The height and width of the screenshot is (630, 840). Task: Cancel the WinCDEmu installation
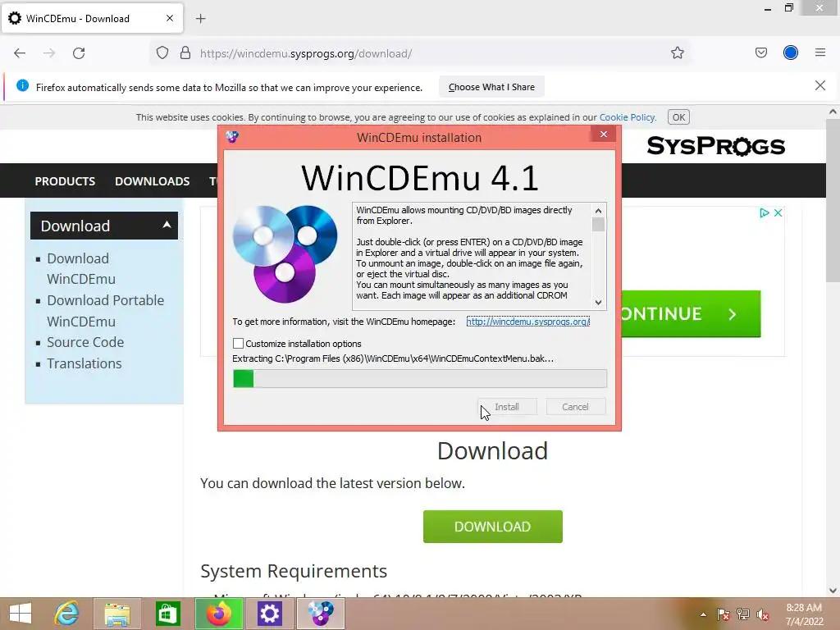coord(575,407)
